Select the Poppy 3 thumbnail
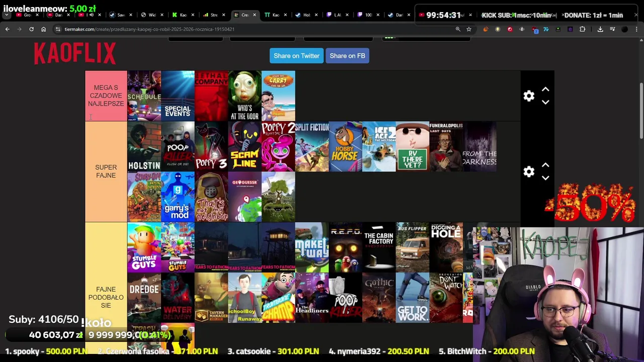 pos(211,147)
